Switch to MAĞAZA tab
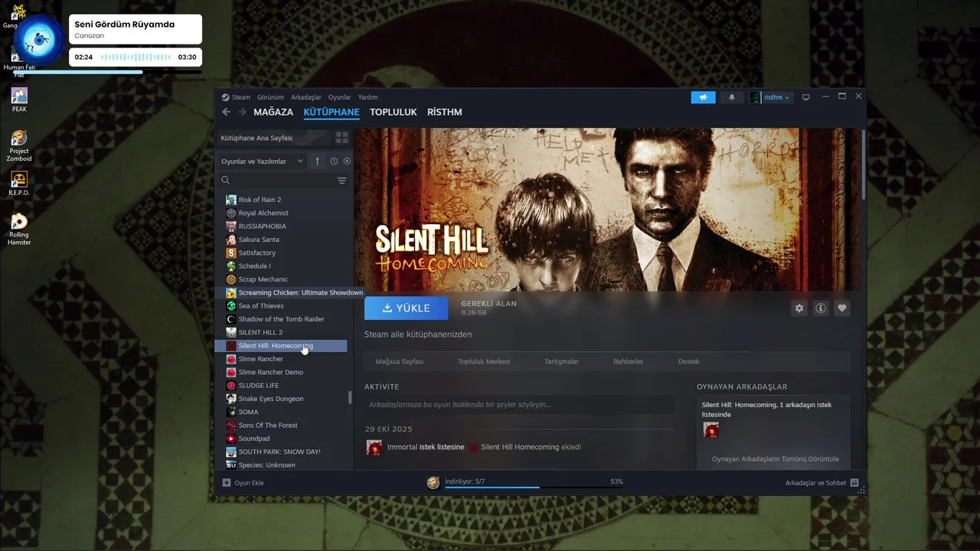Image resolution: width=980 pixels, height=551 pixels. (x=273, y=112)
